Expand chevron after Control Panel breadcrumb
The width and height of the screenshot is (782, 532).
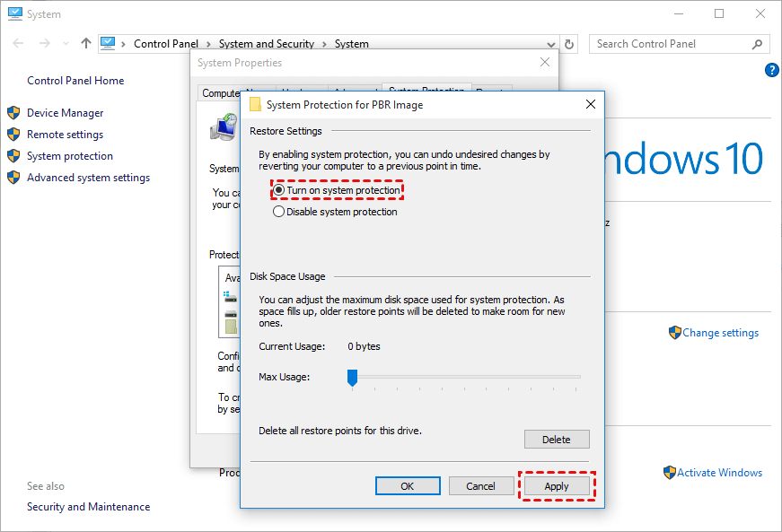point(208,44)
